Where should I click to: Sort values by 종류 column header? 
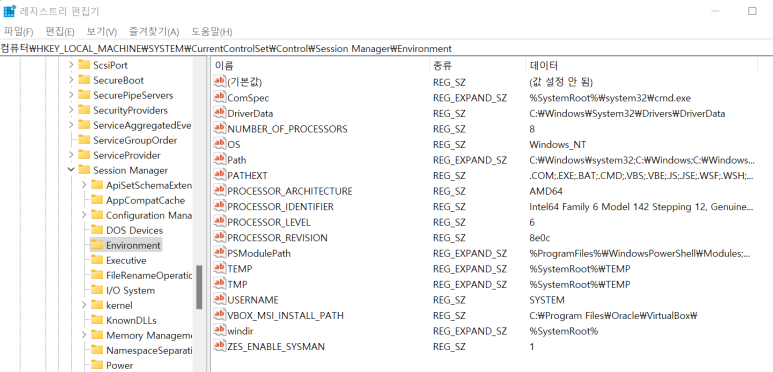point(477,66)
